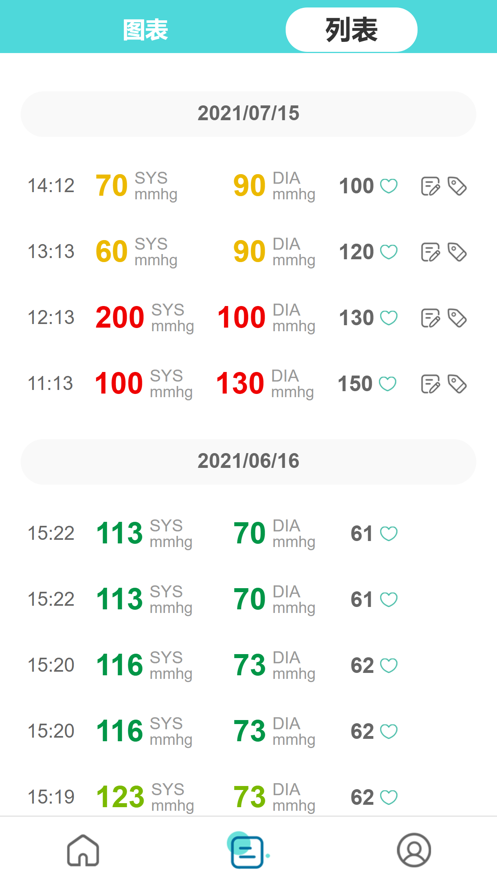Tap the 2021/07/15 date header
This screenshot has width=497, height=883.
248,114
